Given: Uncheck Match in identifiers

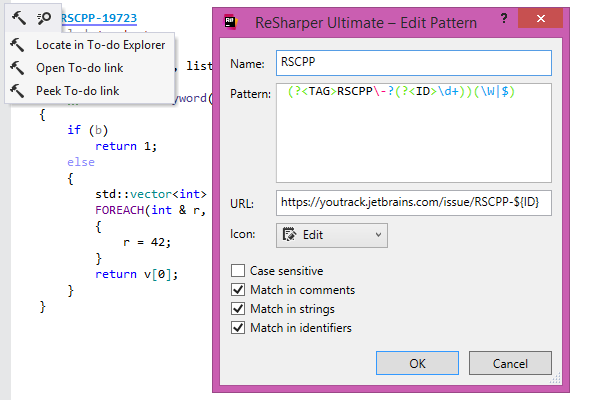Looking at the screenshot, I should 238,327.
